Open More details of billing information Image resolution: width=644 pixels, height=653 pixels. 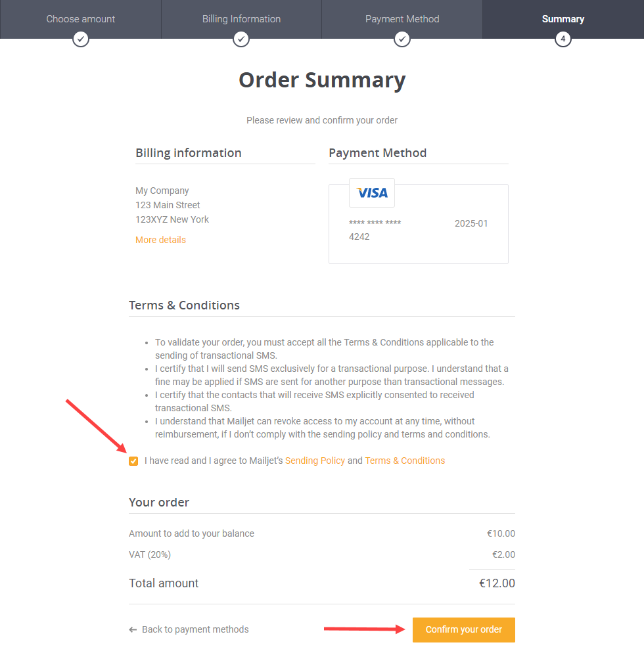click(160, 240)
